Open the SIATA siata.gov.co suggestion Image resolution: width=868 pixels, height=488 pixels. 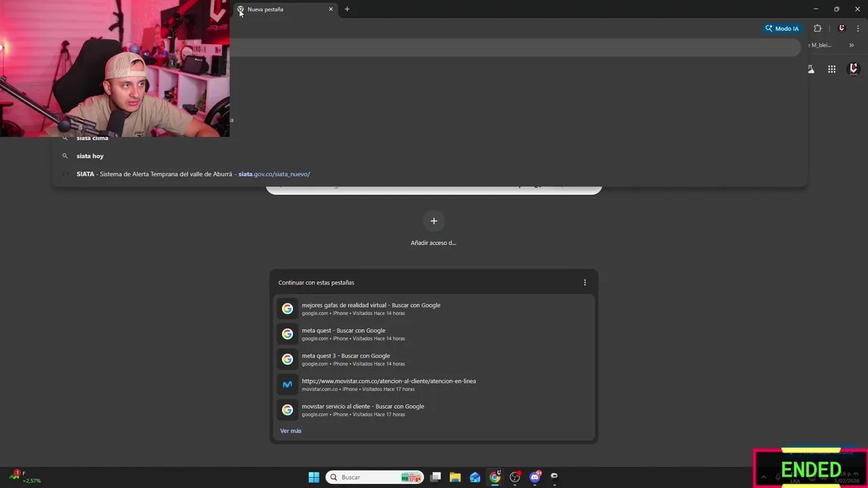[429, 174]
